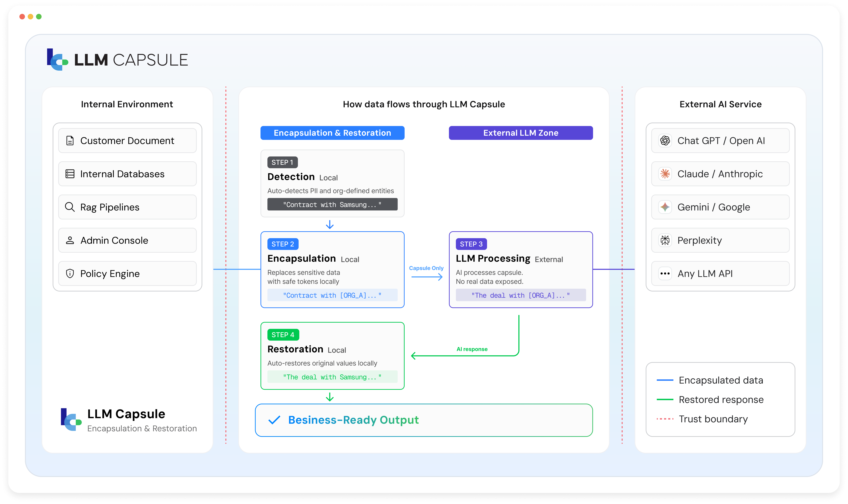The image size is (848, 504).
Task: Click the Internal Databases table icon
Action: pyautogui.click(x=70, y=174)
